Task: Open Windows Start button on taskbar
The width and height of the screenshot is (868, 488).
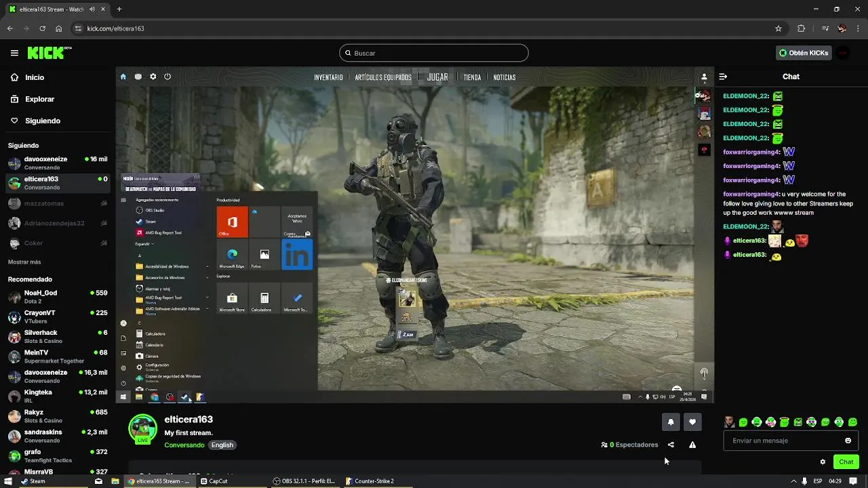Action: pos(8,481)
